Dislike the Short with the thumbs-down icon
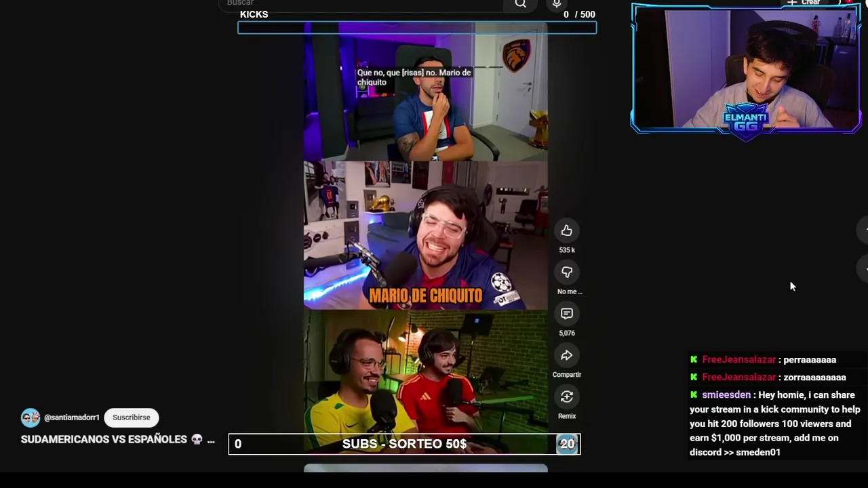868x488 pixels. click(x=566, y=272)
